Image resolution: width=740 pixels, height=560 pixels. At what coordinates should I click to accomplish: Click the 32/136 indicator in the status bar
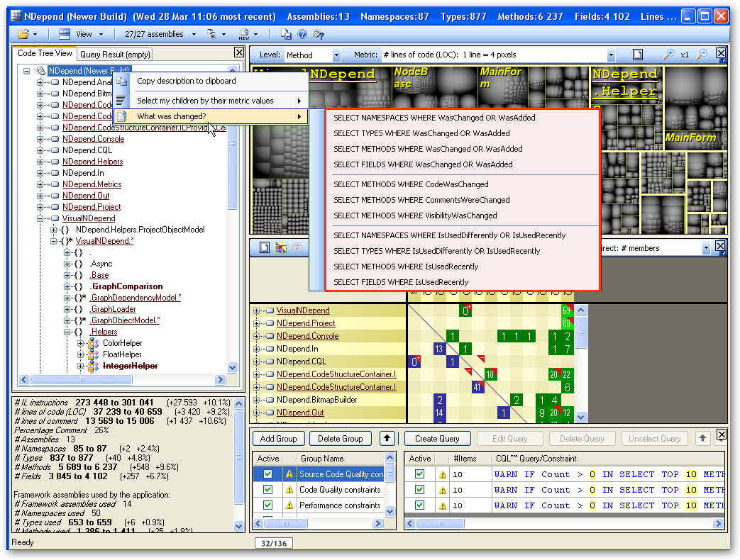(x=274, y=543)
